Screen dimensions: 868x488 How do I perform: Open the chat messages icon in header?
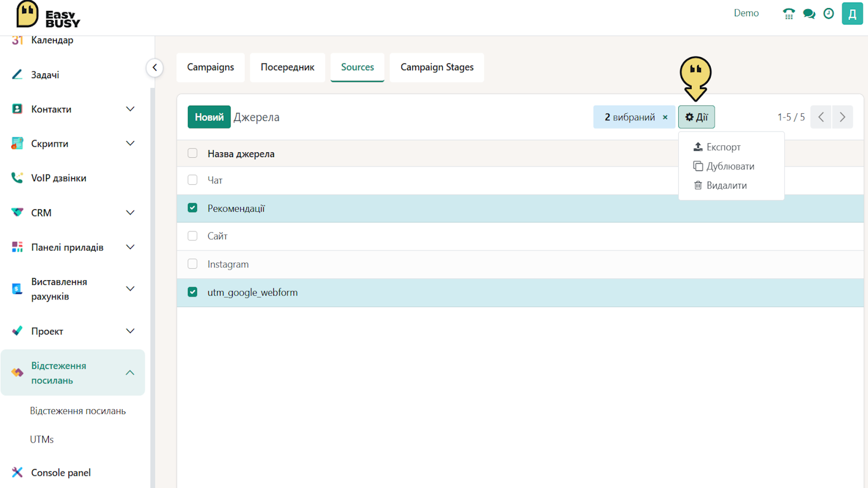tap(809, 14)
